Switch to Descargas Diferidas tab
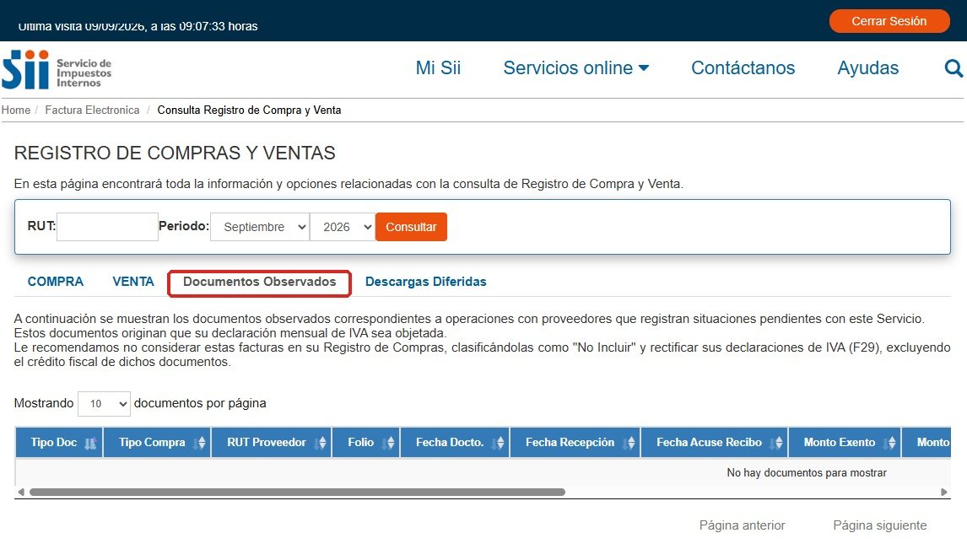Image resolution: width=967 pixels, height=560 pixels. tap(425, 282)
